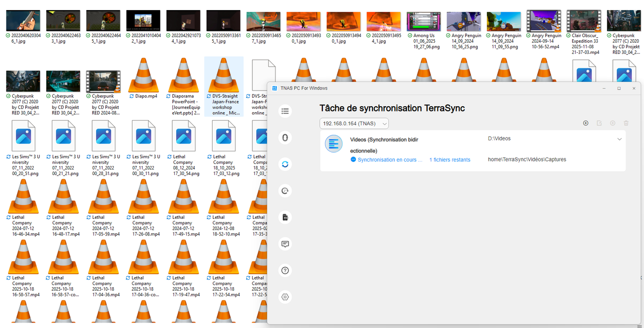
Task: Select Lethal Company 2024-12-08 18-52-10.mp4 video
Action: pos(223,208)
